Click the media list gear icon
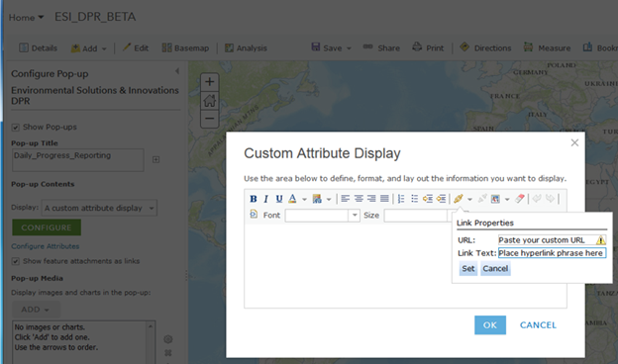Viewport: 618px width, 364px height. 168,339
